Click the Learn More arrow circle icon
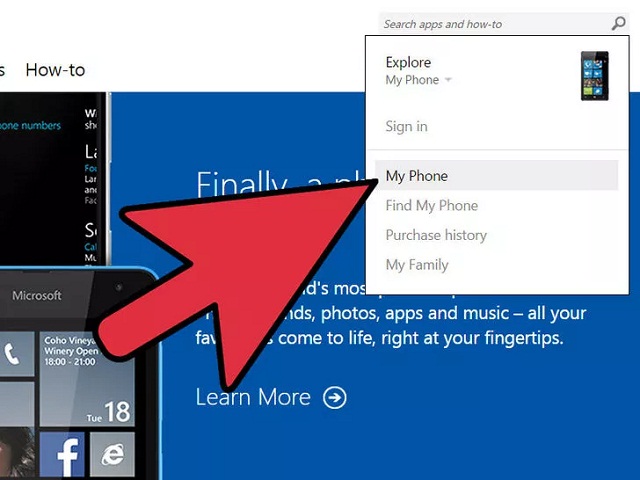 click(335, 398)
